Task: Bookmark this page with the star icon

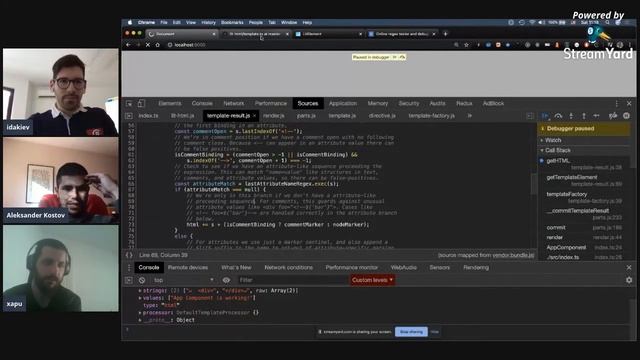Action: coord(467,45)
